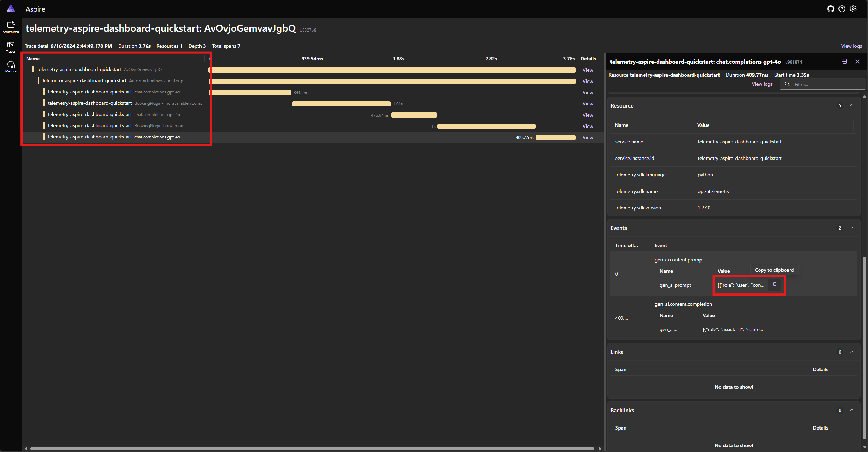Viewport: 868px width, 452px height.
Task: Click the service.instance.id attribute row
Action: tap(734, 158)
